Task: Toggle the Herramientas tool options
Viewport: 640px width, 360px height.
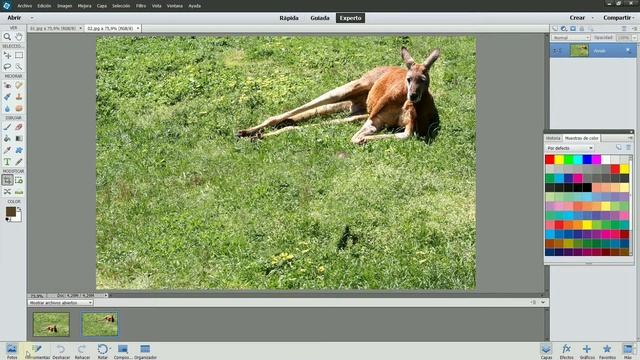Action: click(37, 351)
